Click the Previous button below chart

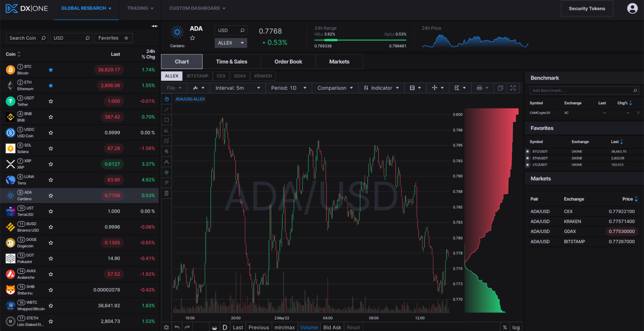(258, 327)
